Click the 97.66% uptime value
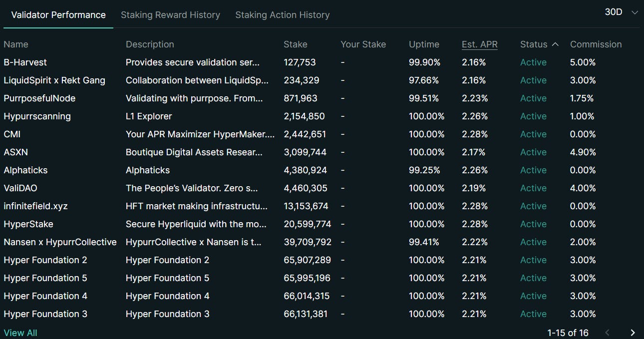The width and height of the screenshot is (644, 339). (x=424, y=80)
